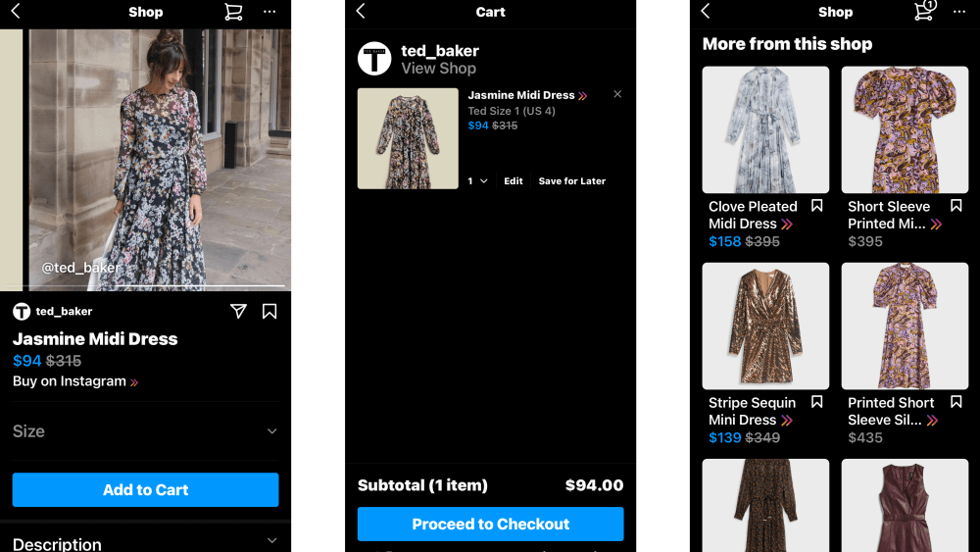Open the ted_baker profile name on the product screen
The image size is (980, 552).
(64, 311)
